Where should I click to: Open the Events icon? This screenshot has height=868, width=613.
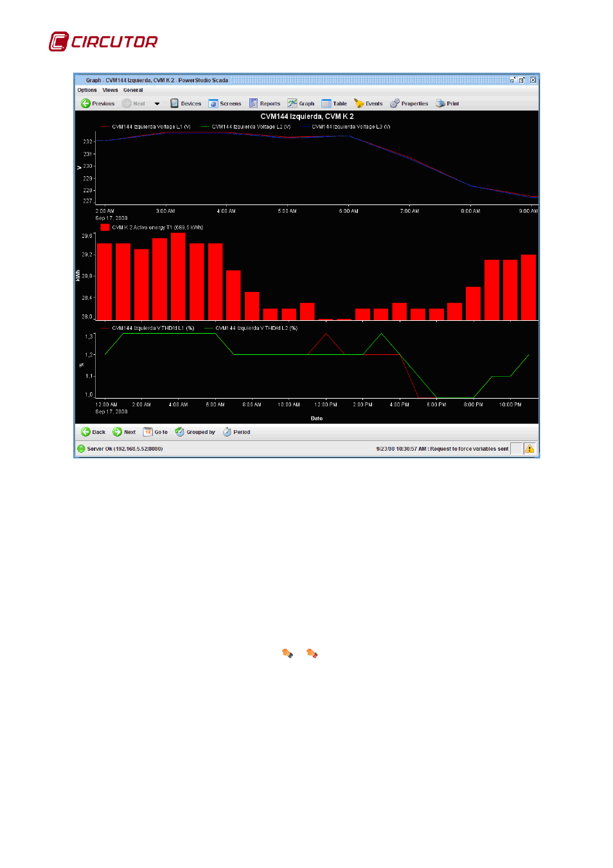359,104
